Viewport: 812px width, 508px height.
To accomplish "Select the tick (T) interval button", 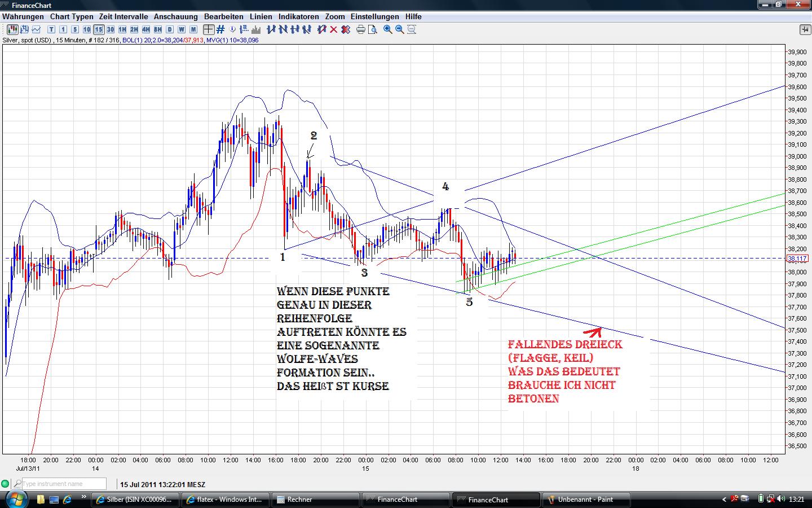I will pyautogui.click(x=52, y=29).
